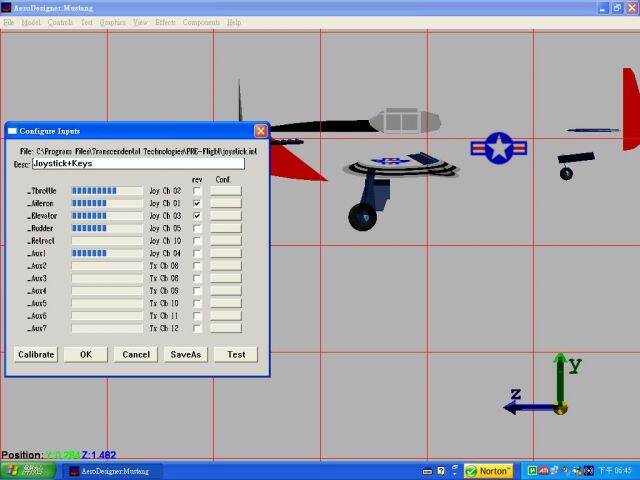The width and height of the screenshot is (640, 480).
Task: Enable rev checkbox for Aux7
Action: tap(197, 329)
